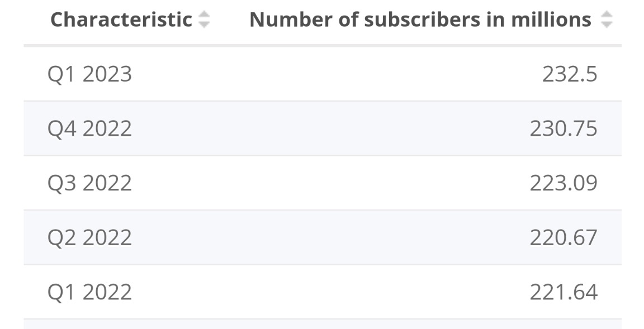Click the Characteristic sort ascending arrow
Image resolution: width=644 pixels, height=329 pixels.
click(x=204, y=15)
